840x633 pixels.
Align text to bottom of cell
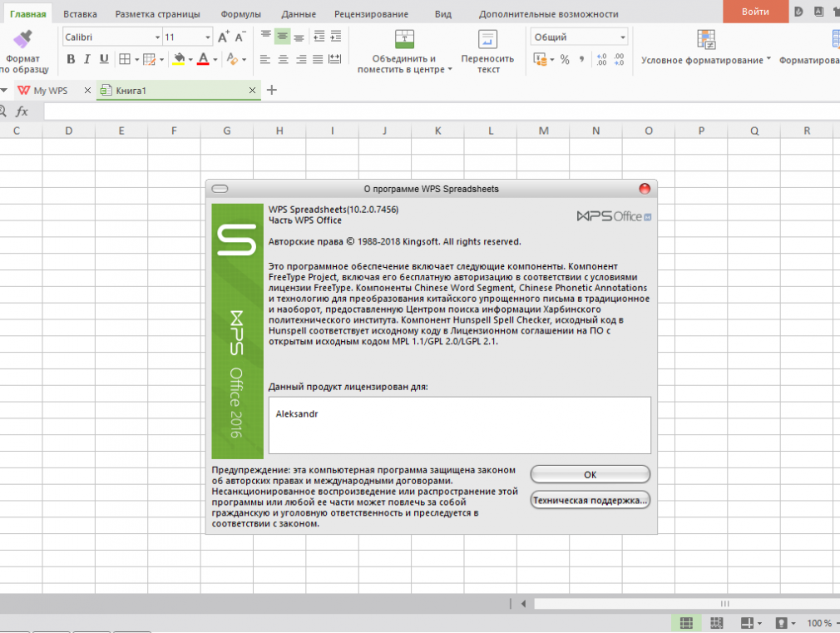click(299, 37)
